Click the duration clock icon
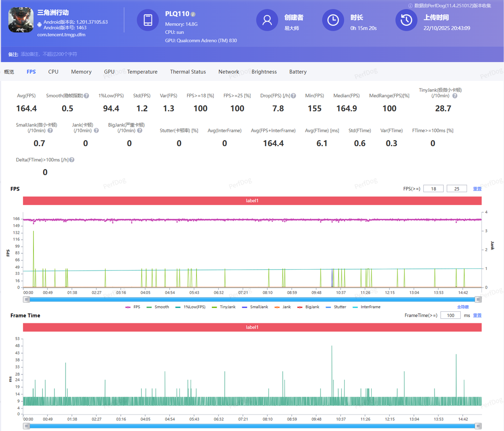The height and width of the screenshot is (431, 504). coord(333,20)
